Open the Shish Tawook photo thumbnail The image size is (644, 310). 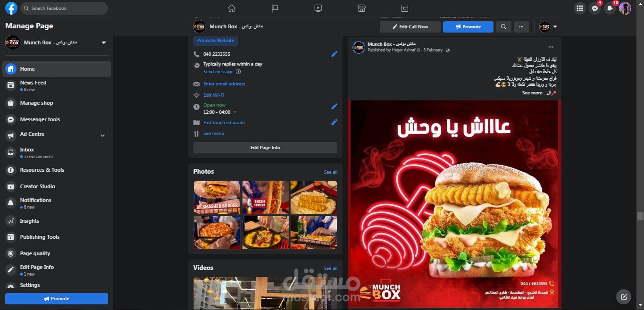coord(266,198)
